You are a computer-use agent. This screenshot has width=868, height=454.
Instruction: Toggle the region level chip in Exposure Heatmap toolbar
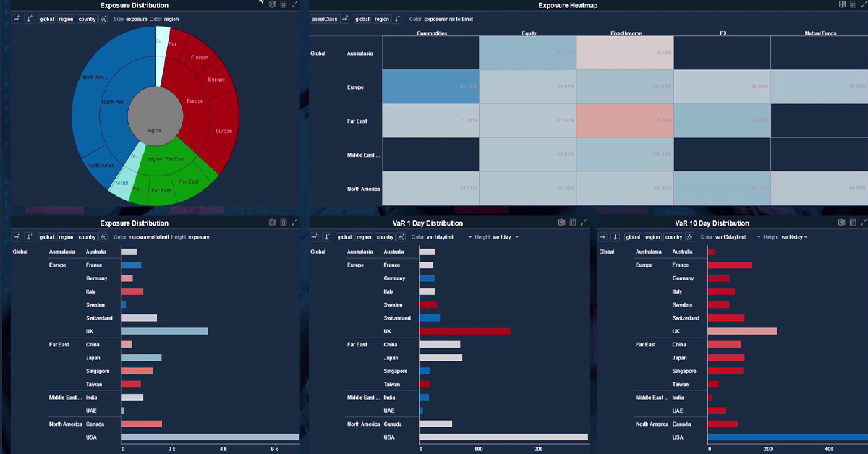pyautogui.click(x=382, y=19)
